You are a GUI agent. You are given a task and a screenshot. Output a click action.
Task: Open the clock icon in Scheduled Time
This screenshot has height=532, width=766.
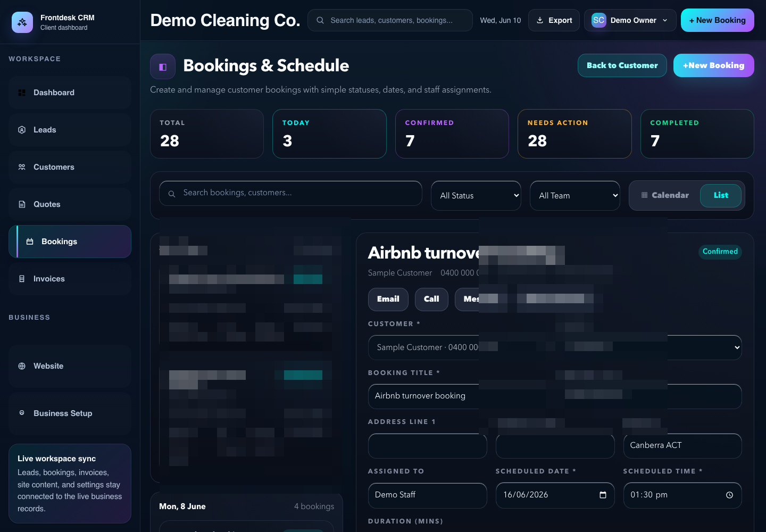(x=730, y=495)
